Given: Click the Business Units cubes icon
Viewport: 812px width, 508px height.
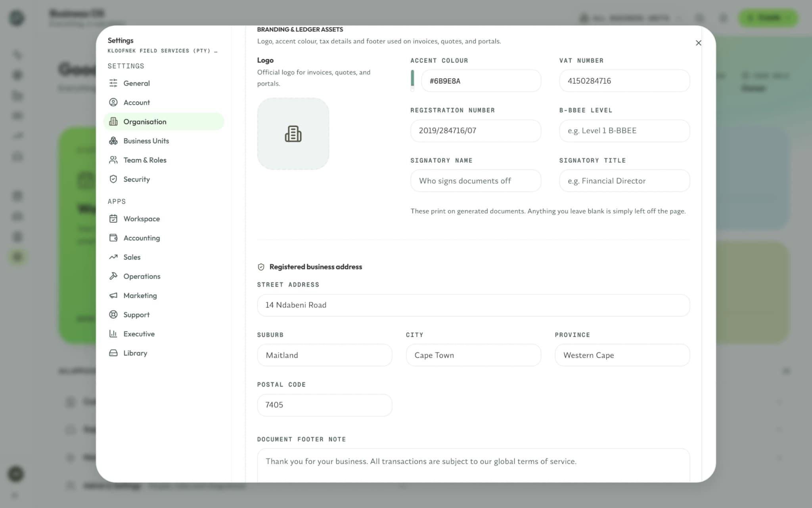Looking at the screenshot, I should (x=113, y=141).
